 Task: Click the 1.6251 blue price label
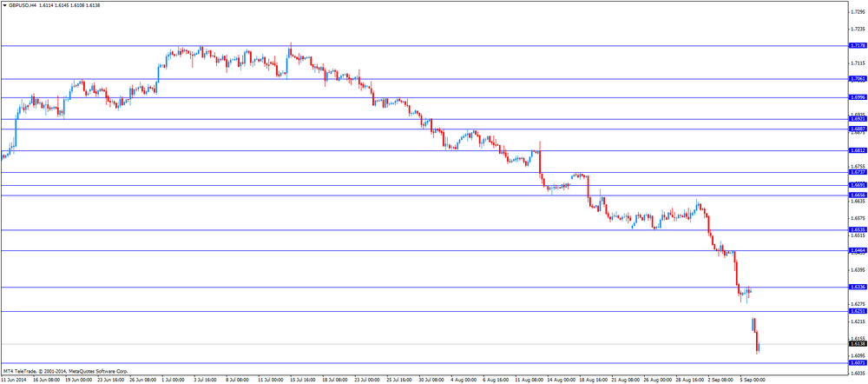click(857, 311)
